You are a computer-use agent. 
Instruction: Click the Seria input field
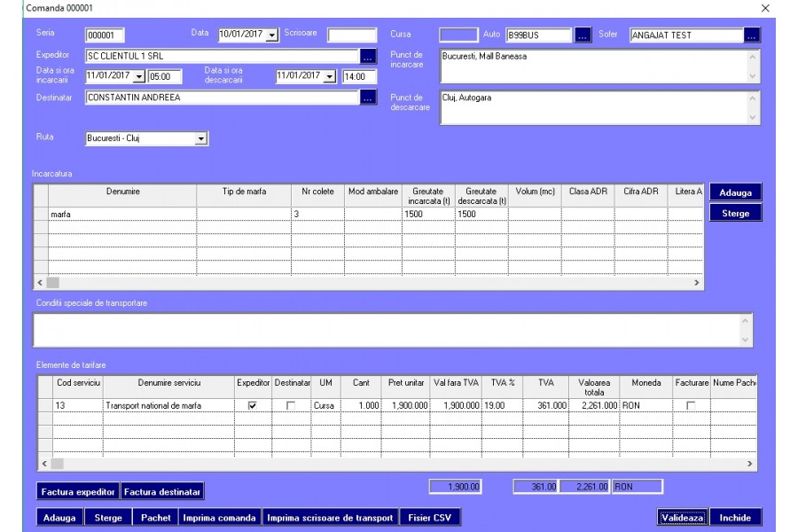click(x=105, y=35)
